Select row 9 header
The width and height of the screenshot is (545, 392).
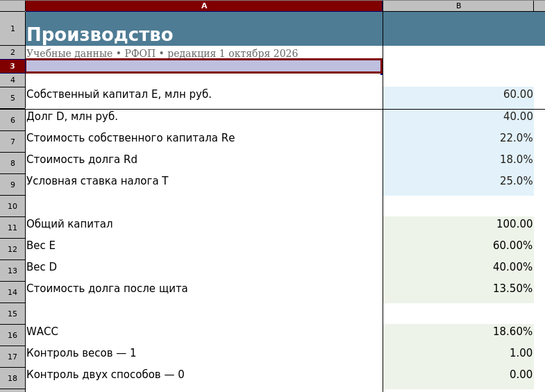click(x=12, y=185)
